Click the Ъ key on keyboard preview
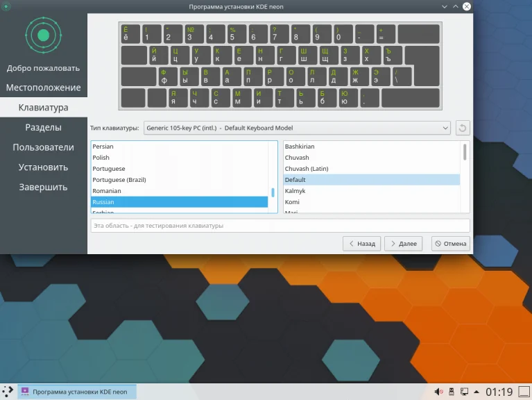This screenshot has height=400, width=532. pos(393,55)
